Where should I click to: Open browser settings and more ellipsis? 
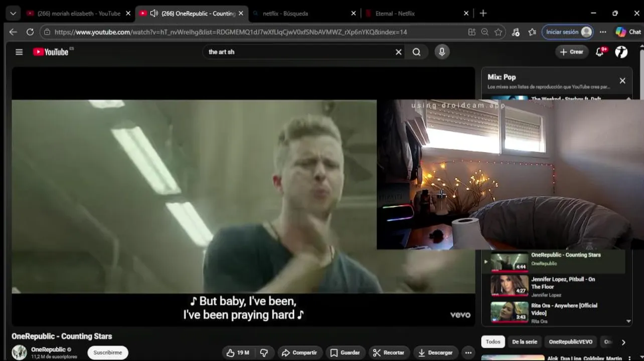coord(603,32)
